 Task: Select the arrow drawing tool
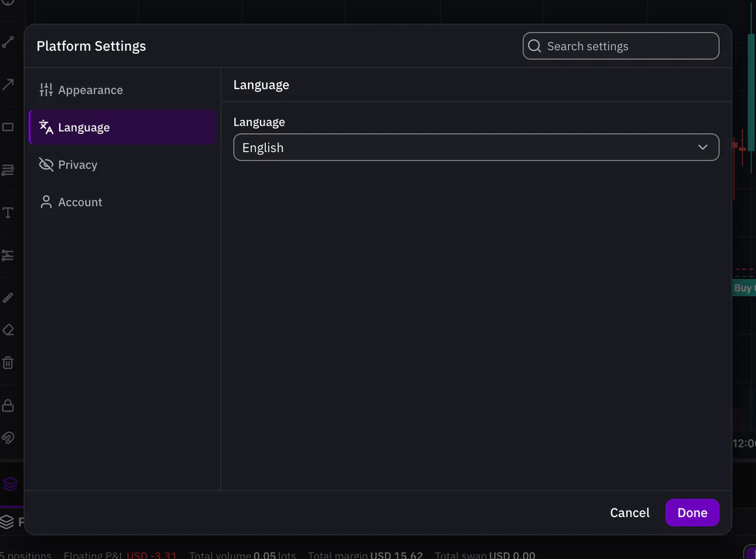[x=8, y=84]
